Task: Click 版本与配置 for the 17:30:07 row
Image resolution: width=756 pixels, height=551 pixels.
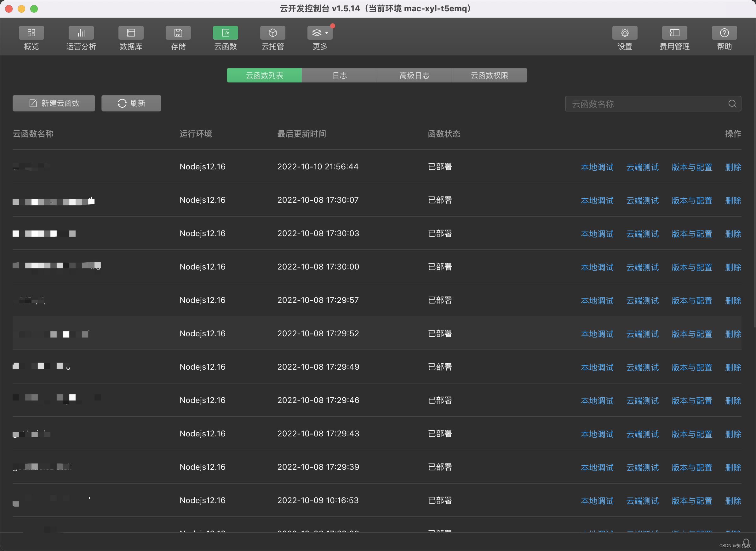Action: coord(692,201)
